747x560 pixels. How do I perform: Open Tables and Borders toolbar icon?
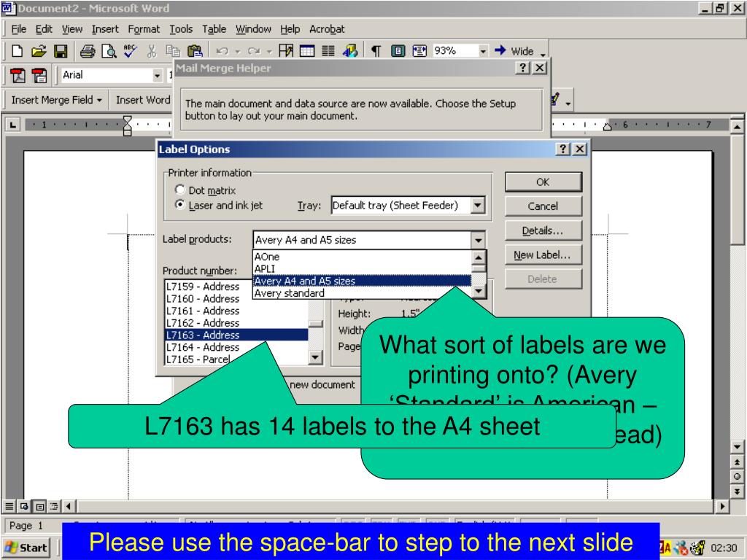point(286,51)
